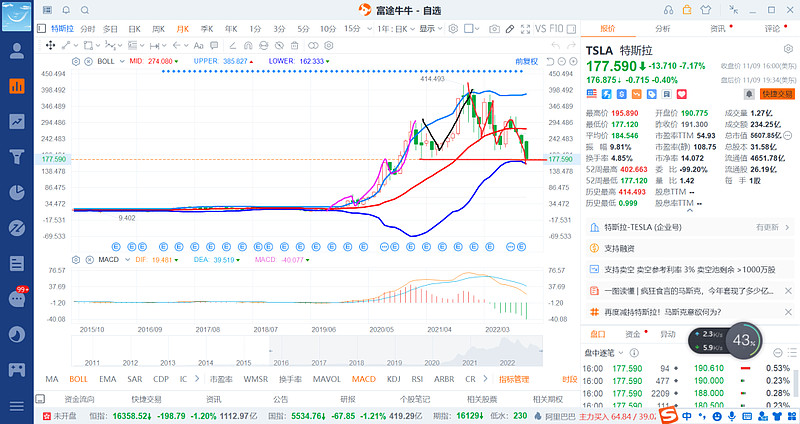Viewport: 800px width, 424px height.
Task: Open the stock screener funnel sidebar icon
Action: coord(17,157)
